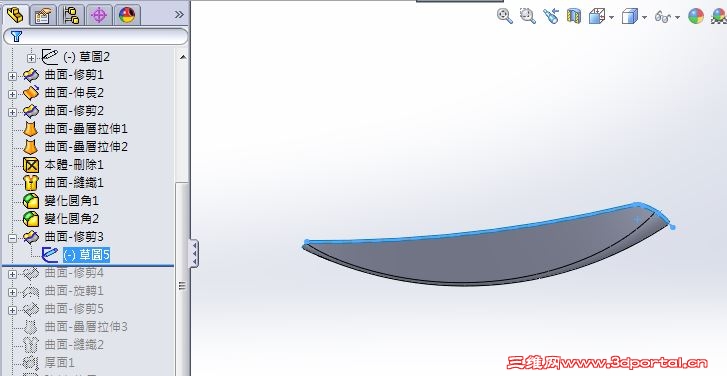Open the FeatureManager design tree tab
The width and height of the screenshot is (727, 376).
coord(15,15)
